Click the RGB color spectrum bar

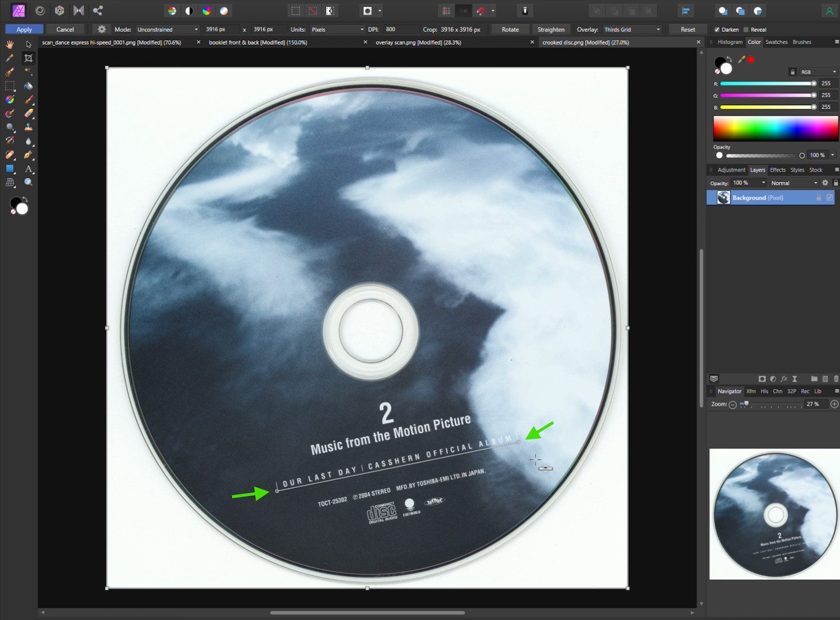(x=775, y=128)
